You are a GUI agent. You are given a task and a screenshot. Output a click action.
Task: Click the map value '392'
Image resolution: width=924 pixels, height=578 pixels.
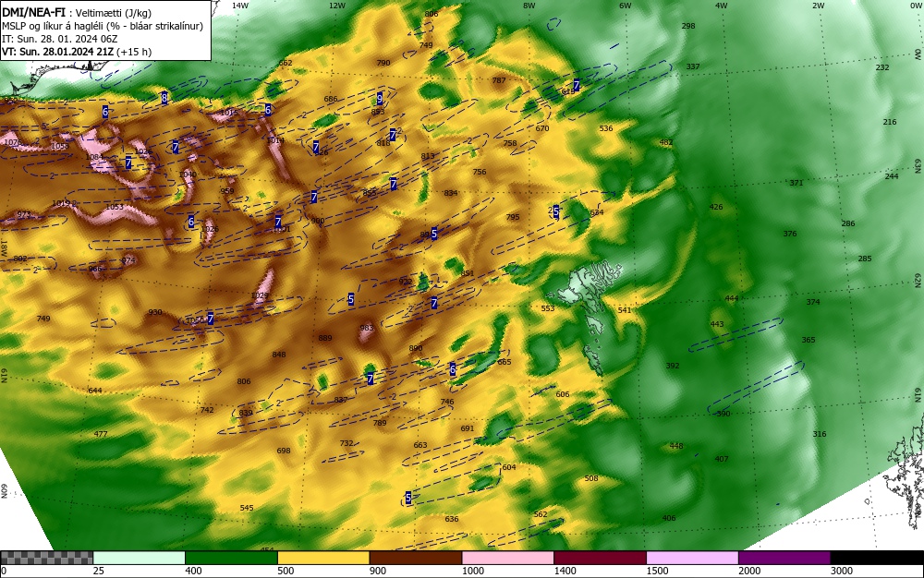point(673,366)
